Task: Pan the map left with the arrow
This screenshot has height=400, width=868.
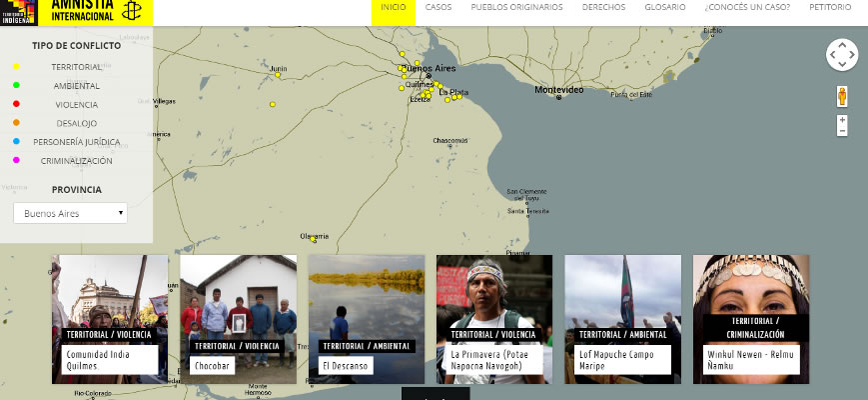Action: (832, 55)
